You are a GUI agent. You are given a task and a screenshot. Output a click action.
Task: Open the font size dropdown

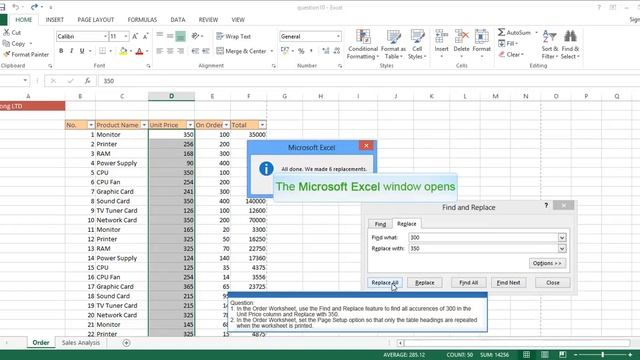point(126,36)
